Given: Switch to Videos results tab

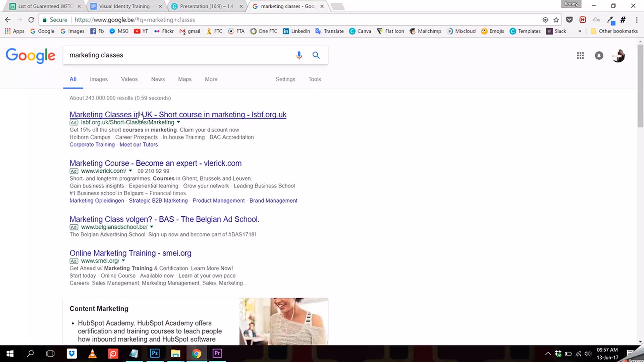Looking at the screenshot, I should pos(129,79).
